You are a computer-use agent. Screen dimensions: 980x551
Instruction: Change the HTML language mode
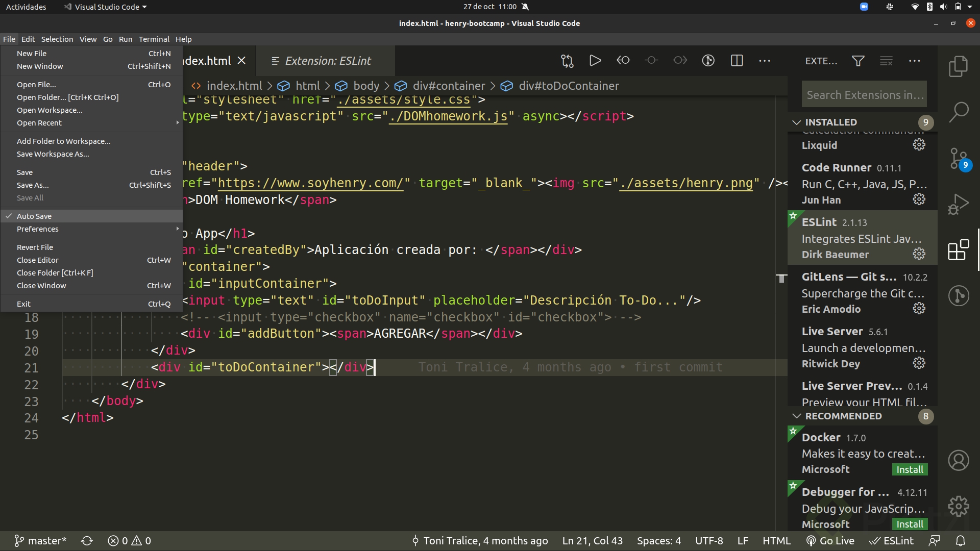coord(776,541)
